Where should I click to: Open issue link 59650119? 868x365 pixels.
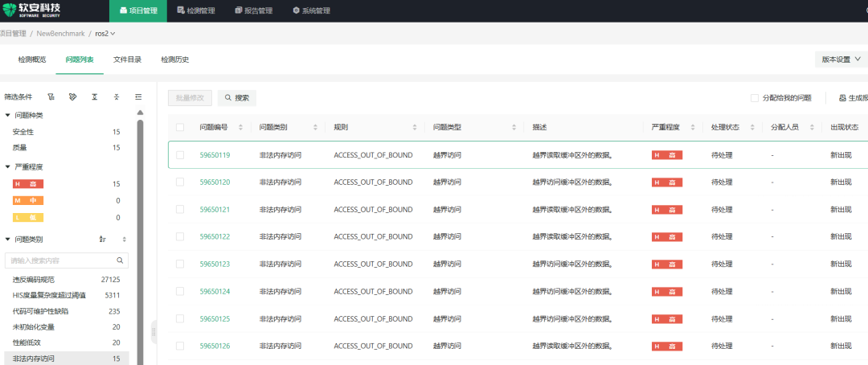click(215, 155)
